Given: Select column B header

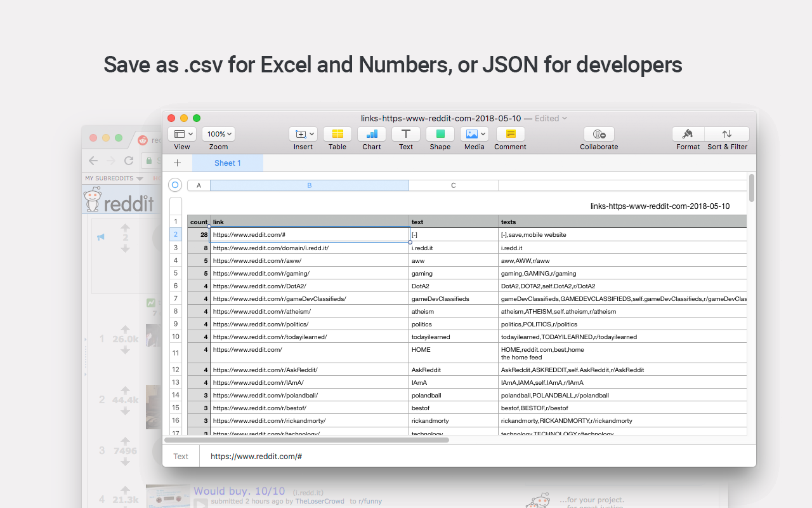Looking at the screenshot, I should 310,185.
